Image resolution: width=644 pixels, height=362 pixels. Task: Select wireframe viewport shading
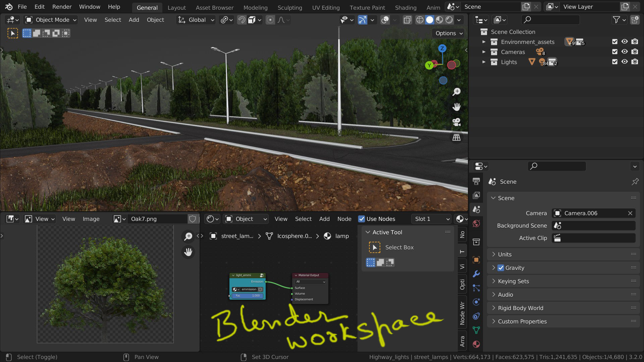click(x=420, y=20)
